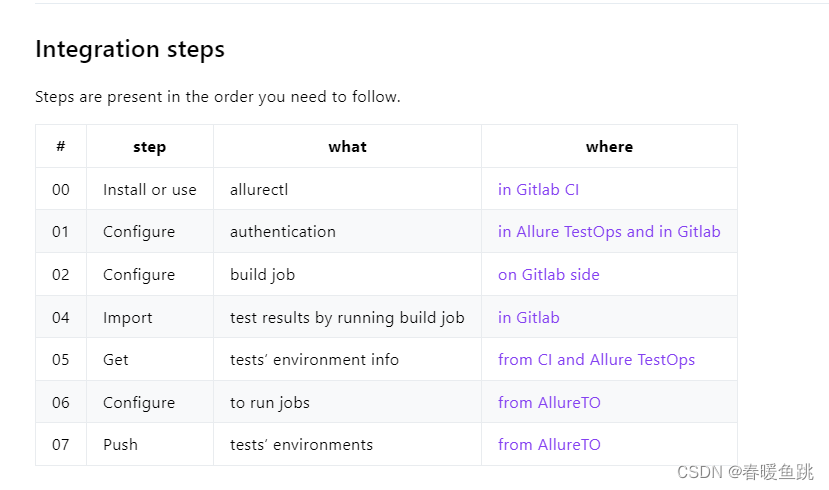Click the 'build job' cell
Screen dimensions: 829x490
(x=262, y=275)
